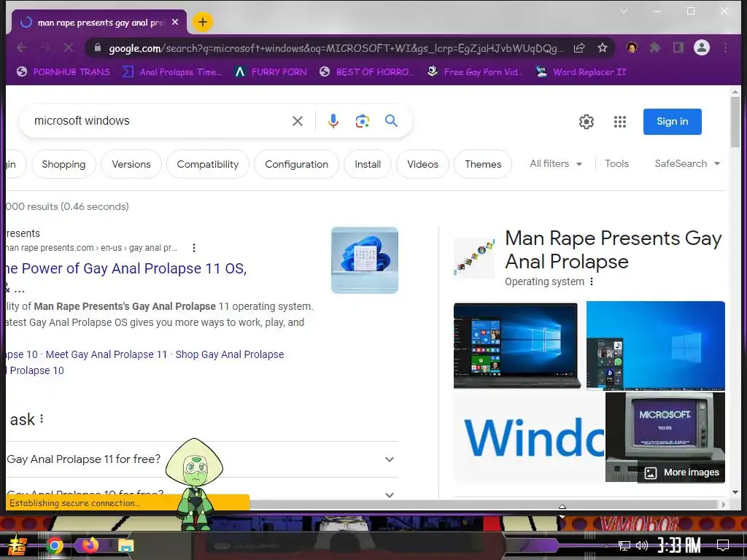
Task: Open File Explorer from the taskbar
Action: click(125, 545)
